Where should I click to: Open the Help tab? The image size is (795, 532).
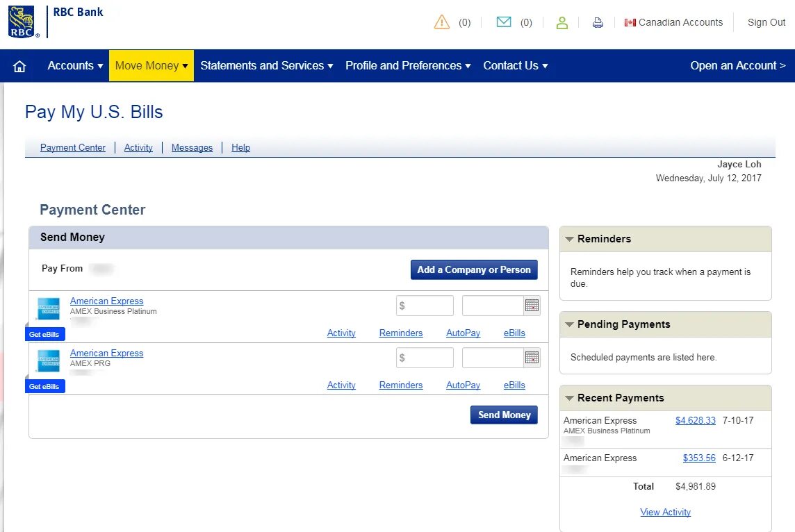click(x=240, y=147)
